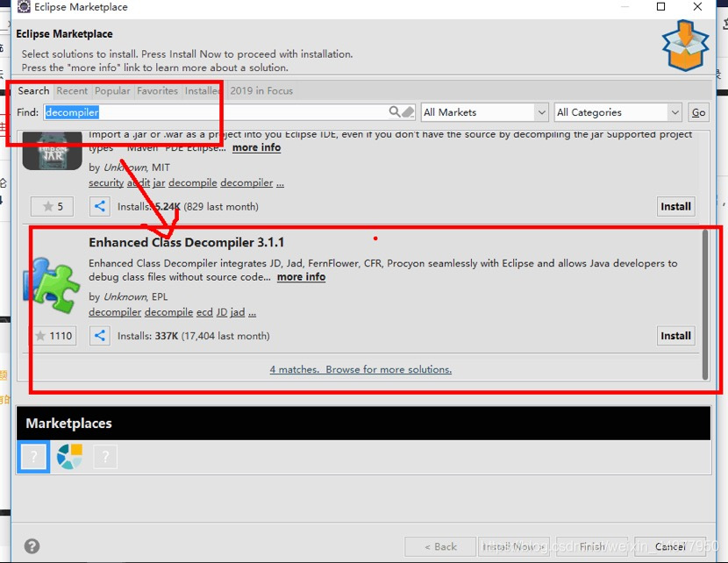Maximize the Eclipse Marketplace window
Screen dimensions: 728x563
pos(660,6)
